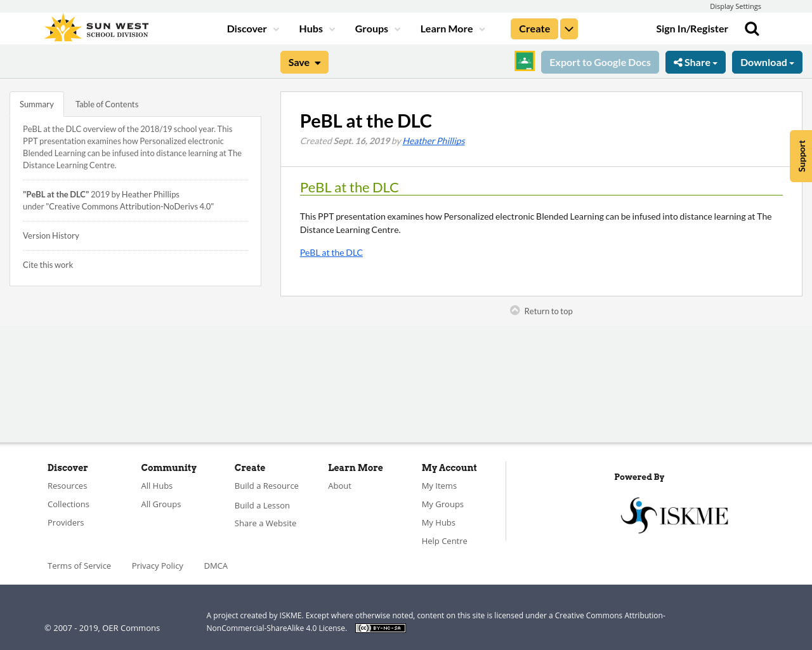The image size is (812, 650).
Task: Open the ISKME logo in the footer
Action: [x=674, y=514]
